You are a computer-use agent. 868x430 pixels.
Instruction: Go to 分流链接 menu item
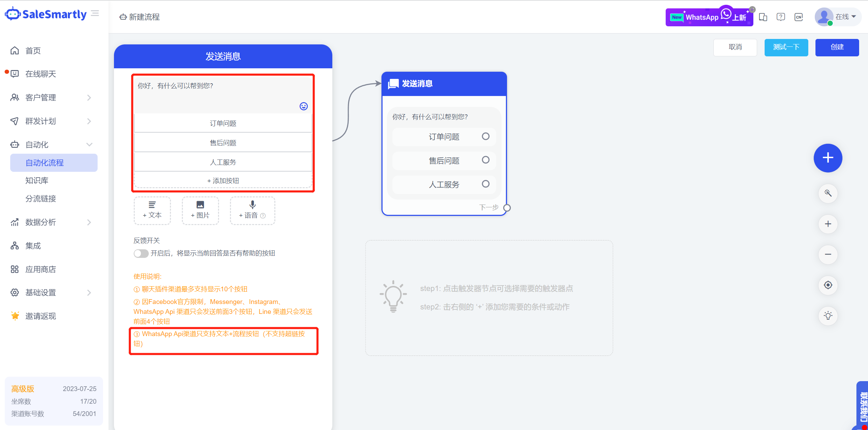pos(41,198)
